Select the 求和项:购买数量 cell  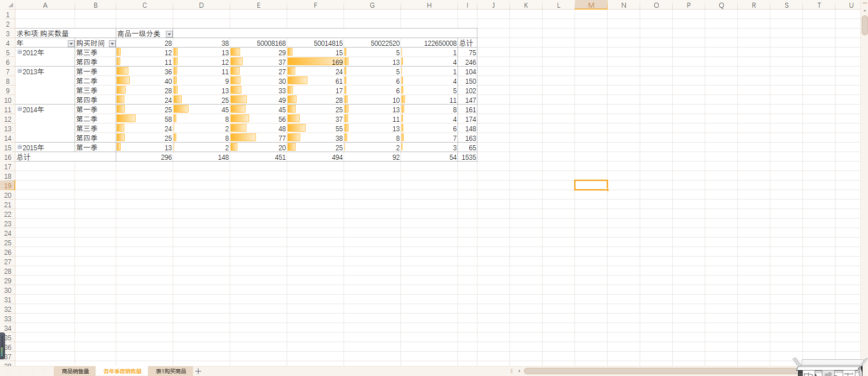(x=66, y=33)
